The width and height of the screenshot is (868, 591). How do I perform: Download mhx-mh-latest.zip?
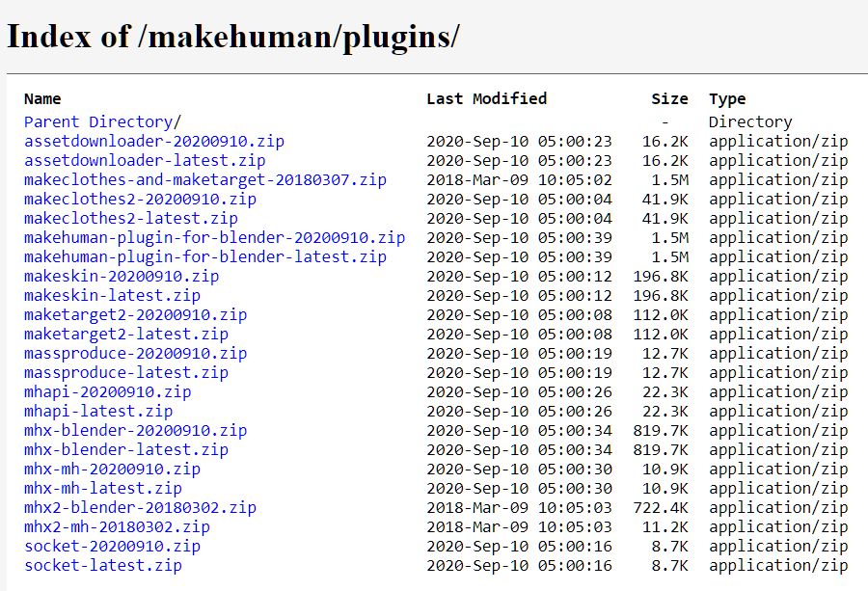103,489
